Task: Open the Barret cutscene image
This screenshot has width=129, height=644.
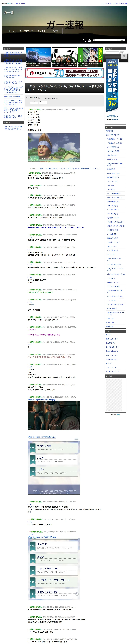Action: 54,415
